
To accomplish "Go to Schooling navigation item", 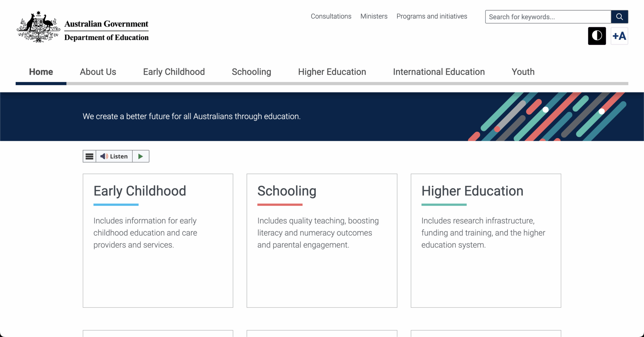I will pos(252,72).
